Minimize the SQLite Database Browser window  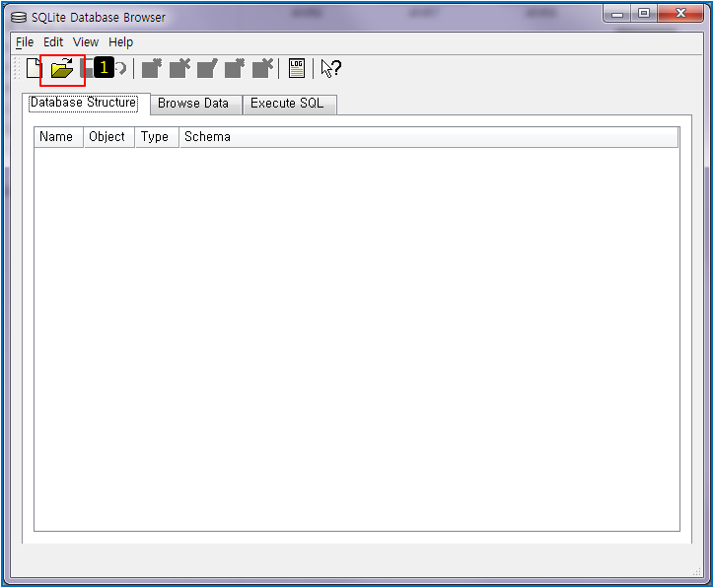tap(617, 14)
